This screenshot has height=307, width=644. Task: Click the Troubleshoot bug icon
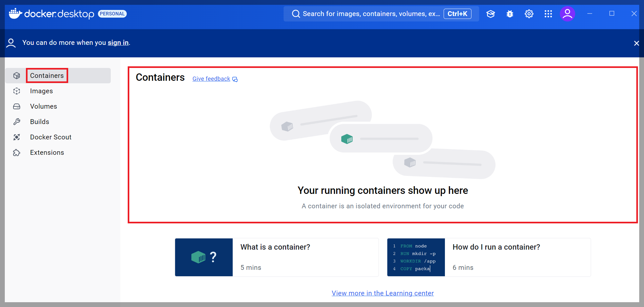pos(510,14)
